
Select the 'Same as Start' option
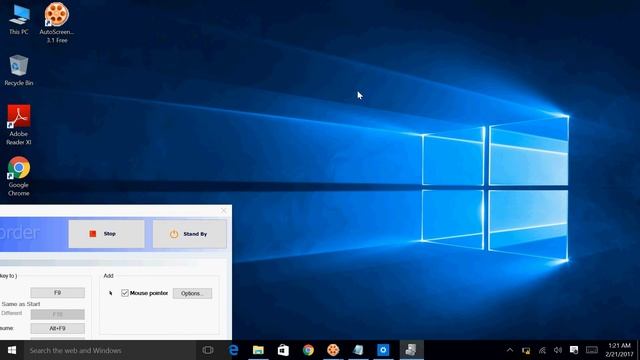pos(20,304)
